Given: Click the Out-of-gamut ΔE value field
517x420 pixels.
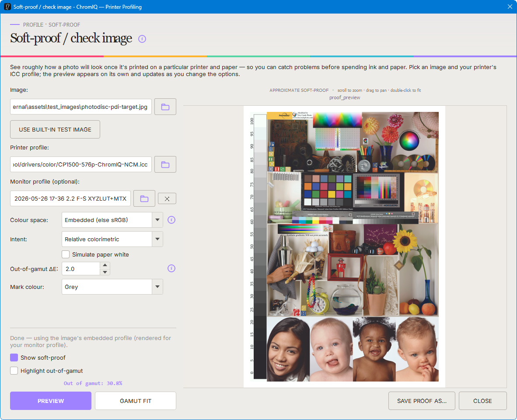Looking at the screenshot, I should (x=81, y=269).
